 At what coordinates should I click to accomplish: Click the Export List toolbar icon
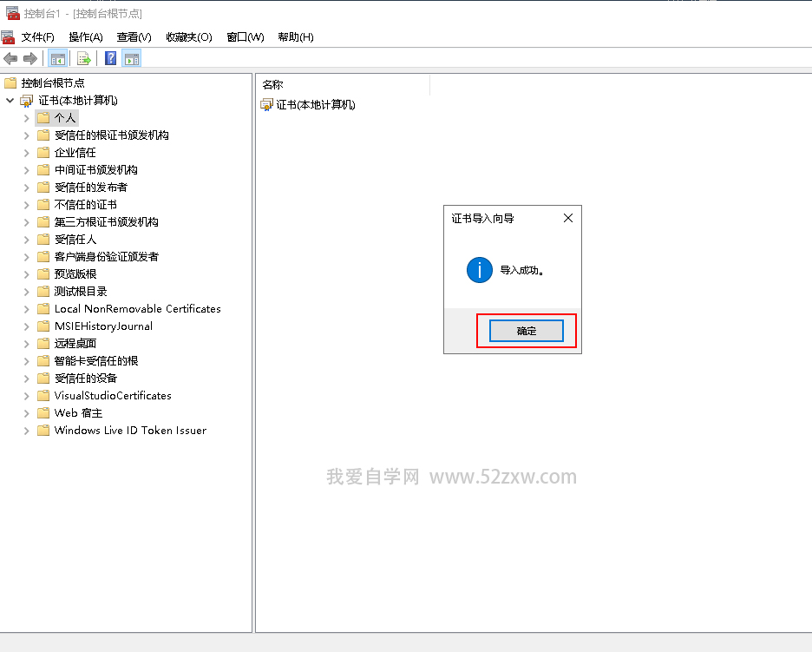[x=84, y=58]
